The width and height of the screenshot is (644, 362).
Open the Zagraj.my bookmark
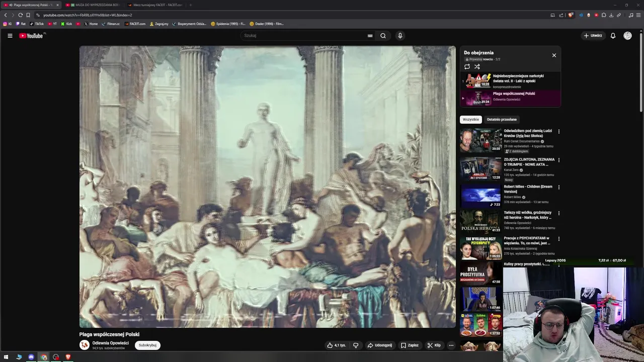[158, 24]
